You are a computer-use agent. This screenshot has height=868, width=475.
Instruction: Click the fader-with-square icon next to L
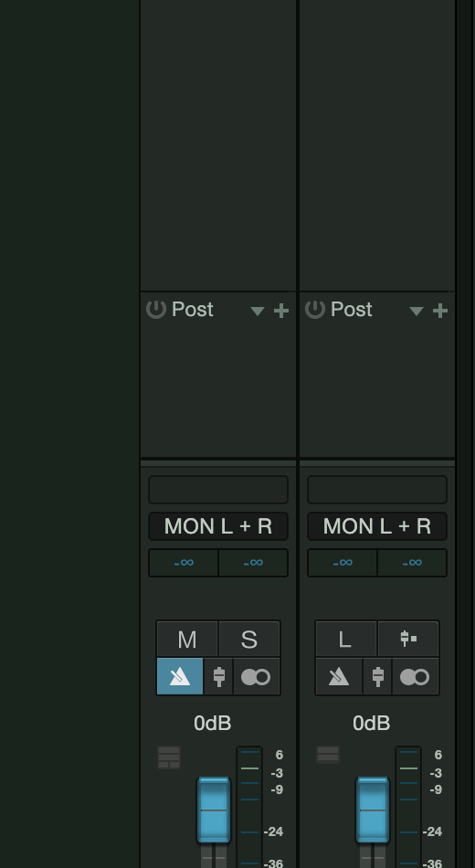pos(408,639)
